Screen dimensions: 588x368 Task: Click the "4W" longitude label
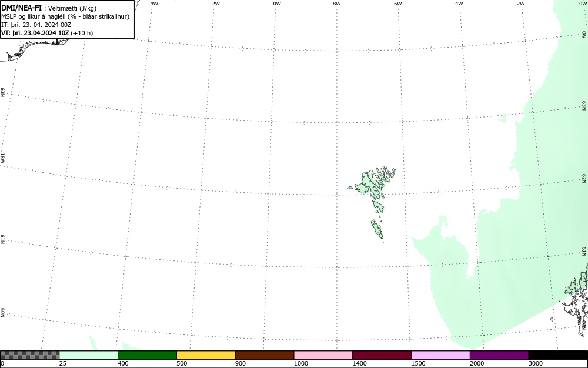click(459, 4)
